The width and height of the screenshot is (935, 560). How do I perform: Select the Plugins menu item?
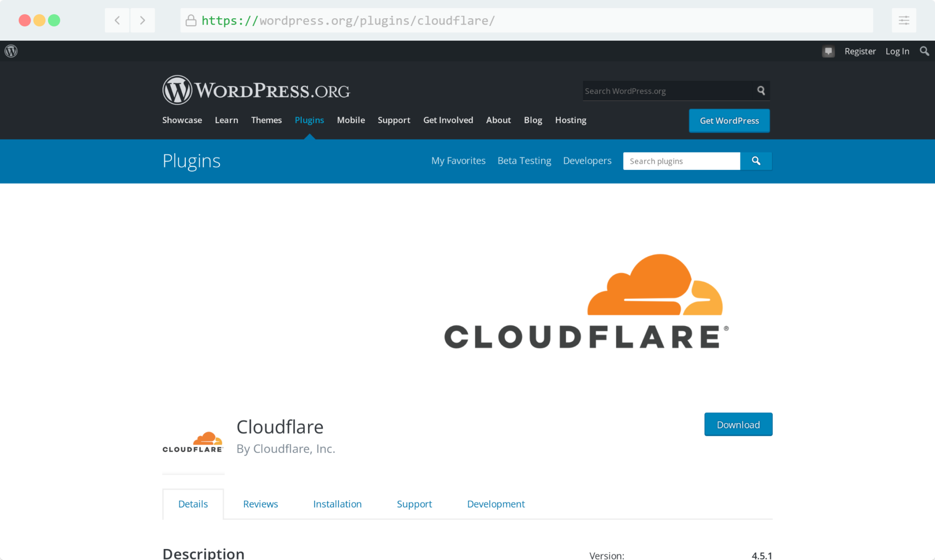310,120
